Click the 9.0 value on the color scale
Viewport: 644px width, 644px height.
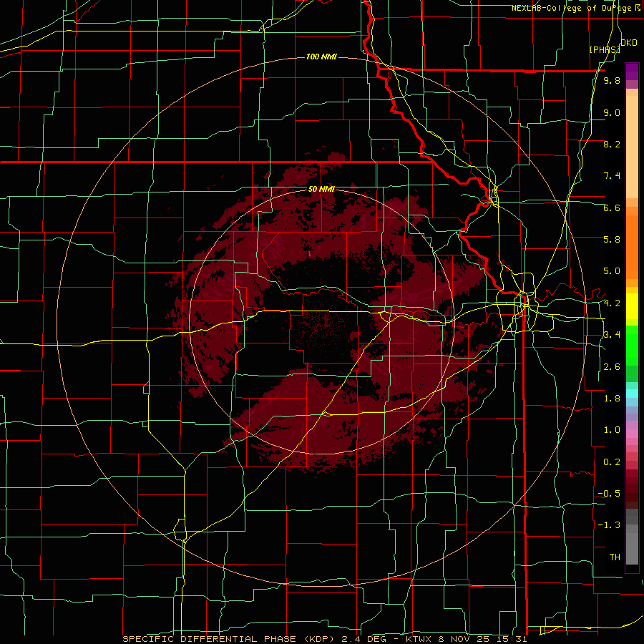[x=612, y=112]
